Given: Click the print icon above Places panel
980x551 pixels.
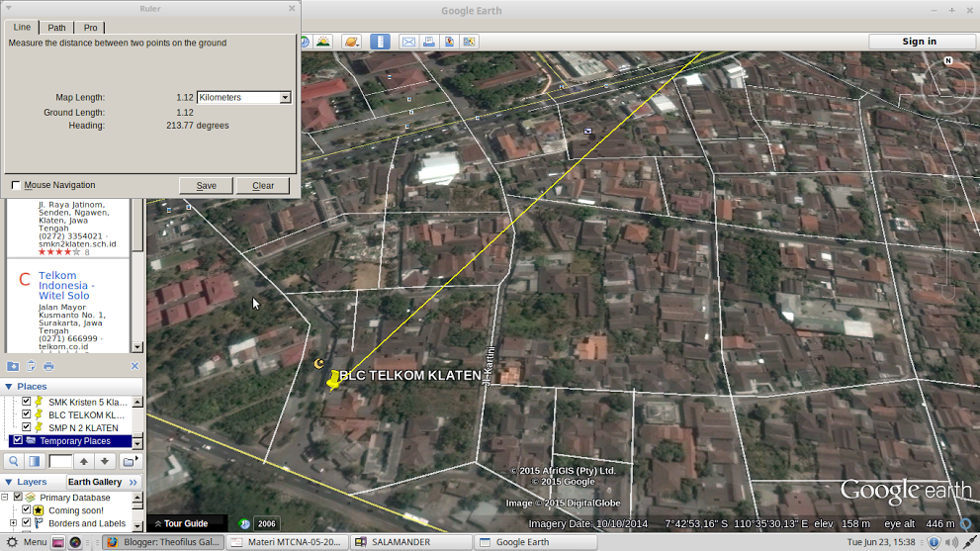Looking at the screenshot, I should pos(48,366).
